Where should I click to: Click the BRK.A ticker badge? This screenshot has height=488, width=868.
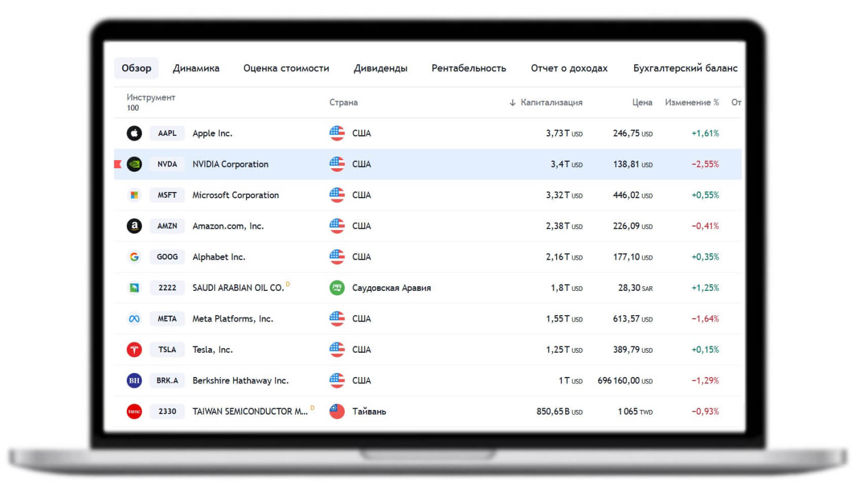[167, 380]
